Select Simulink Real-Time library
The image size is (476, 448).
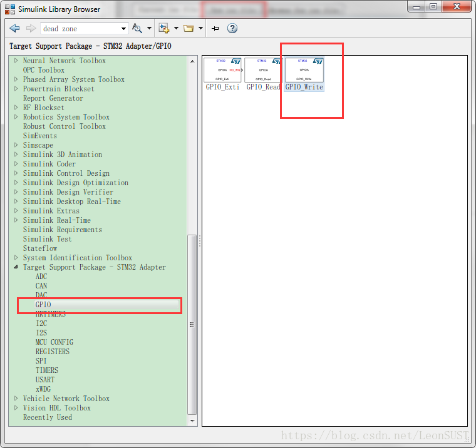[x=57, y=220]
